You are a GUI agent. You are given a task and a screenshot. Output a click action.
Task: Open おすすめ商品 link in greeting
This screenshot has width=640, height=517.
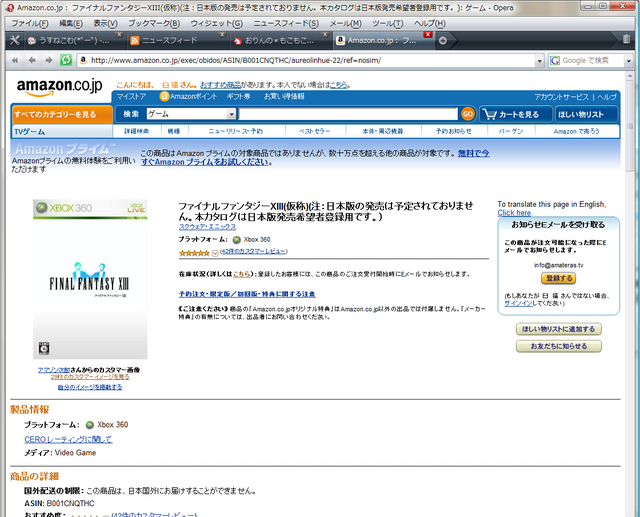tap(220, 85)
